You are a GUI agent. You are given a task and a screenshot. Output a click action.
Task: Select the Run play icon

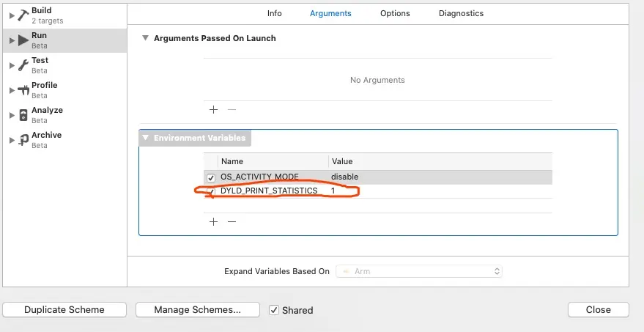23,40
